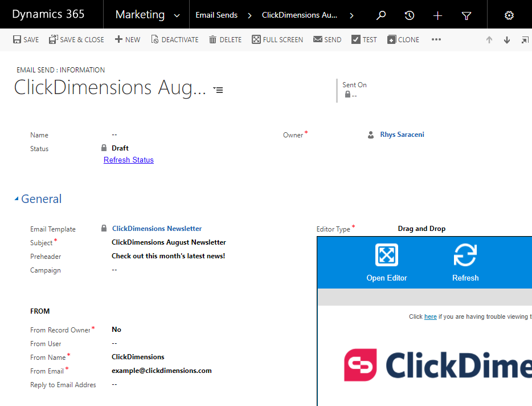Click the Drag and Drop editor type value
The height and width of the screenshot is (406, 532).
coord(421,229)
